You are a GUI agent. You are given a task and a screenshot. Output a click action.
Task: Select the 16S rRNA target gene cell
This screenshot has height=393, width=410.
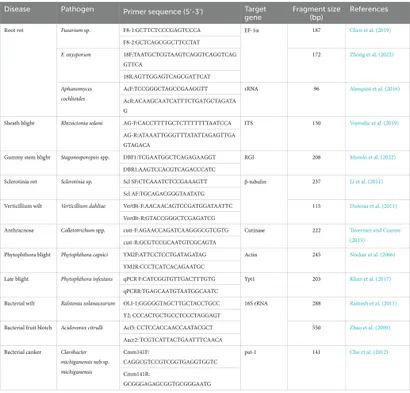(256, 303)
